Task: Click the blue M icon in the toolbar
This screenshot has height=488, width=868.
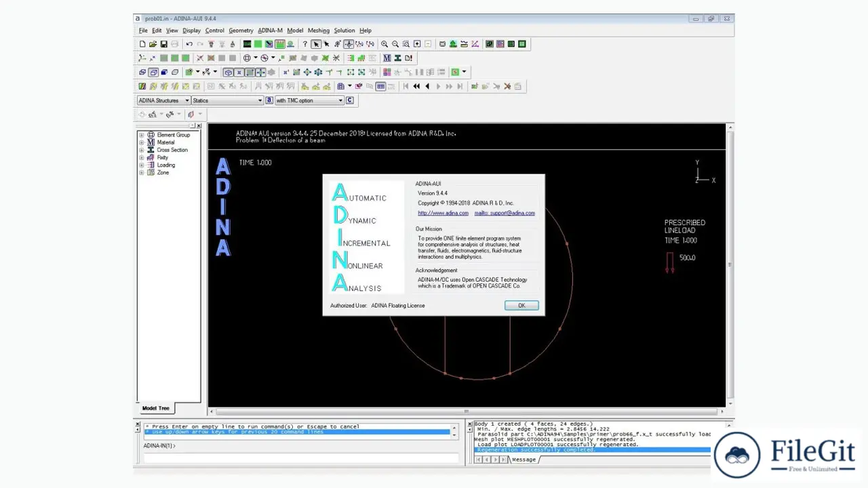Action: tap(387, 58)
